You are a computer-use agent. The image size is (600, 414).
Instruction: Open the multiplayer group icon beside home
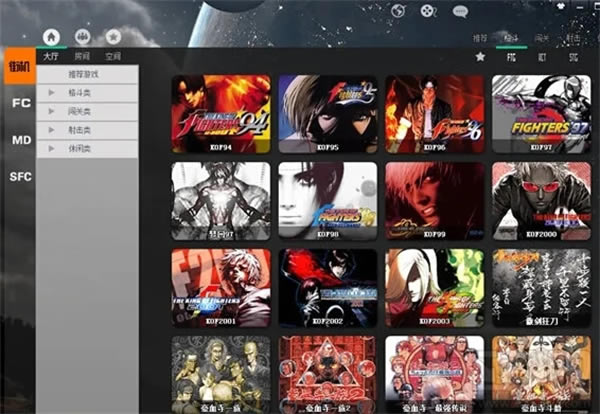(x=82, y=37)
